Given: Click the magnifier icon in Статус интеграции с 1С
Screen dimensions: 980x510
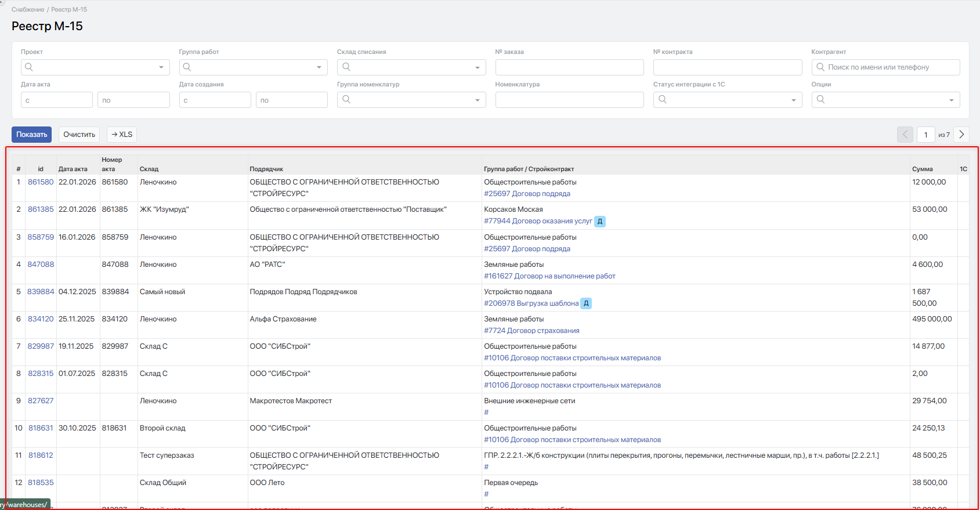Looking at the screenshot, I should [663, 100].
